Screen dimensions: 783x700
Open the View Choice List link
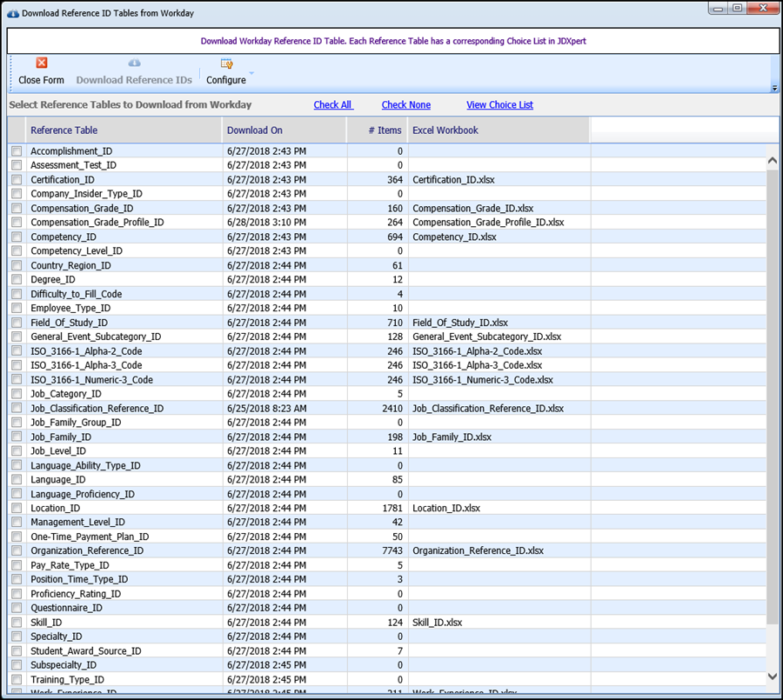click(x=499, y=105)
